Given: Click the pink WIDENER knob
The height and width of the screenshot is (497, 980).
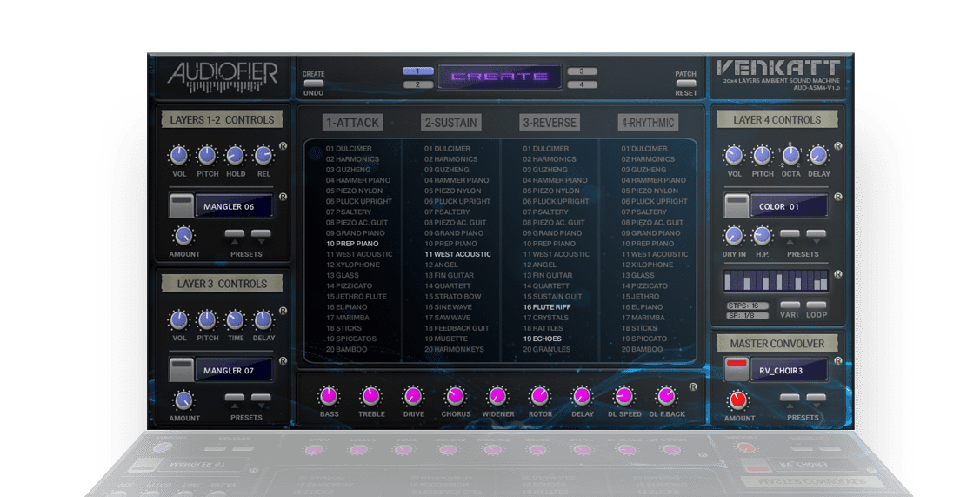Looking at the screenshot, I should pyautogui.click(x=497, y=396).
